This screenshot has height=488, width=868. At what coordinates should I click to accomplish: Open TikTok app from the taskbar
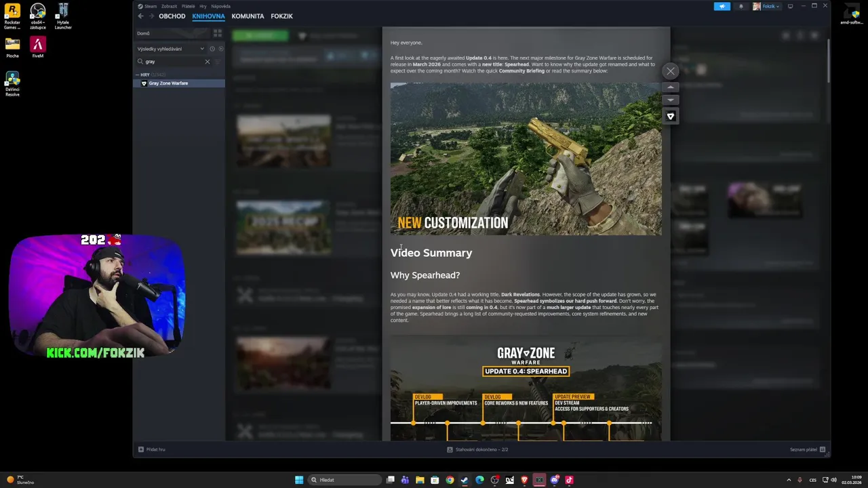click(x=569, y=480)
